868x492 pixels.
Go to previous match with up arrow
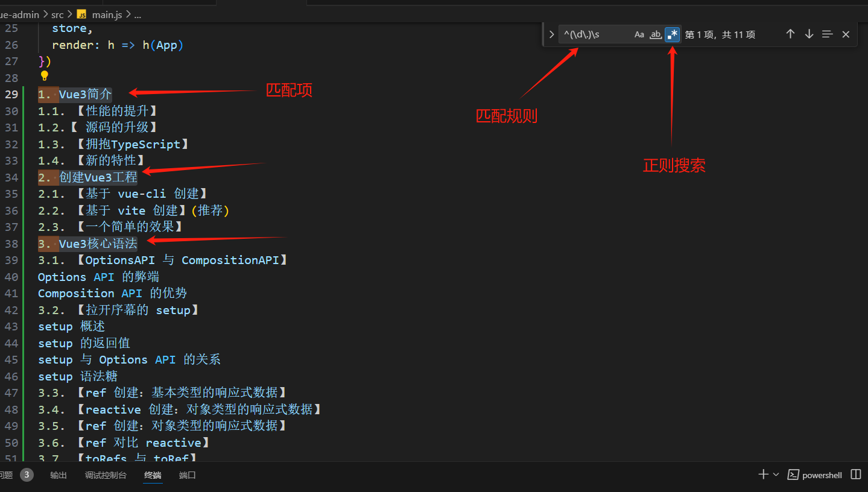[x=790, y=34]
